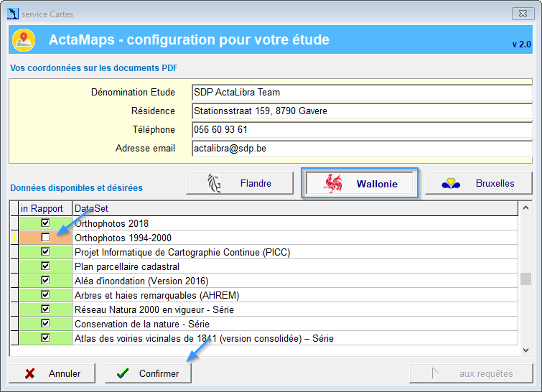Uncheck Conservation de la nature checkbox
The image size is (542, 392).
(x=45, y=324)
